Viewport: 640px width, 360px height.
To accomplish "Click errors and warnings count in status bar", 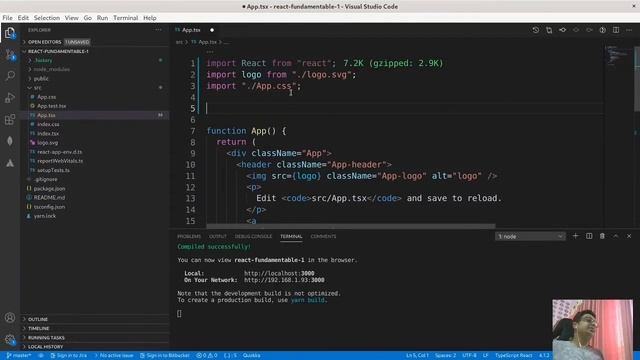I will point(207,356).
